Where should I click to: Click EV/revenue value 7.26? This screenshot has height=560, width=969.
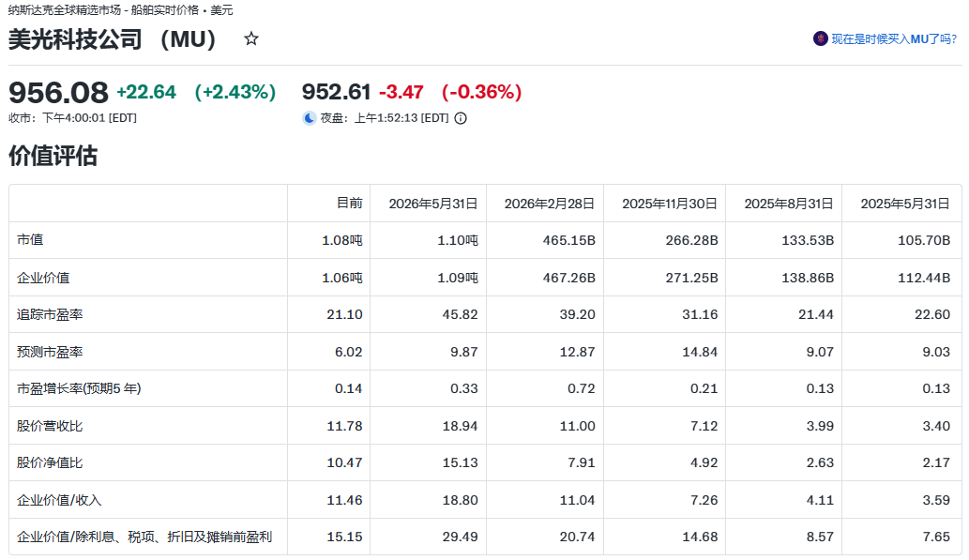click(x=704, y=500)
